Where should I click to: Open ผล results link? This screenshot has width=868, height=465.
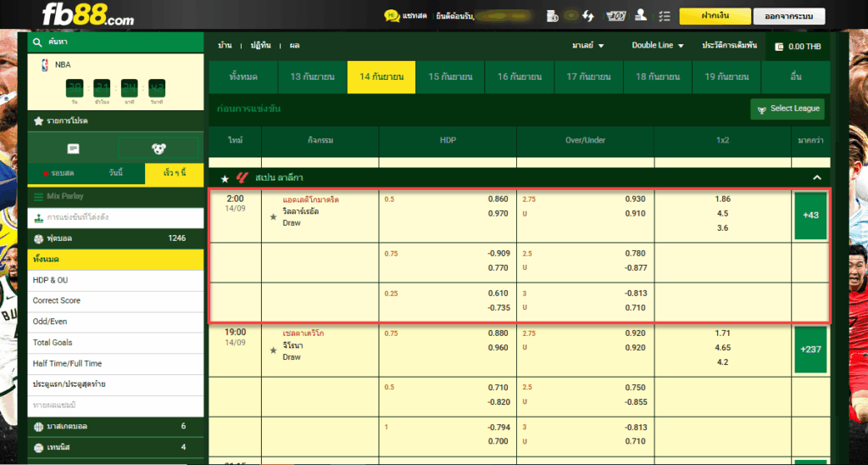(294, 46)
